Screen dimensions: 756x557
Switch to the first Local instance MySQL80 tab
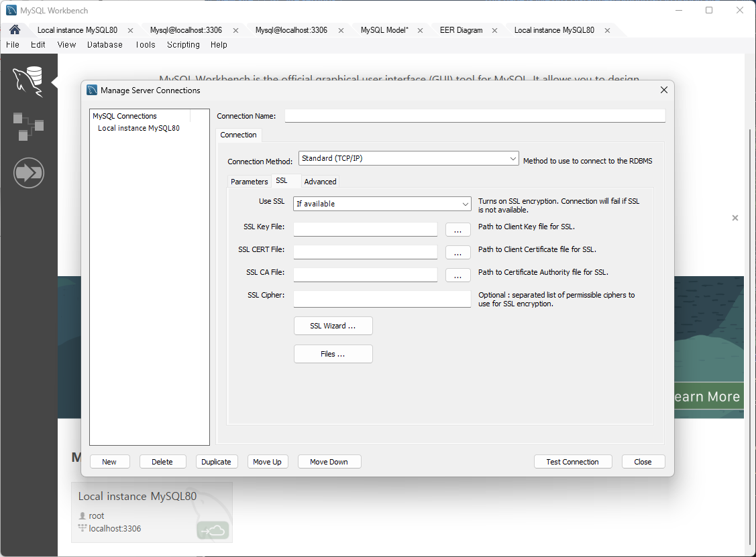(77, 30)
